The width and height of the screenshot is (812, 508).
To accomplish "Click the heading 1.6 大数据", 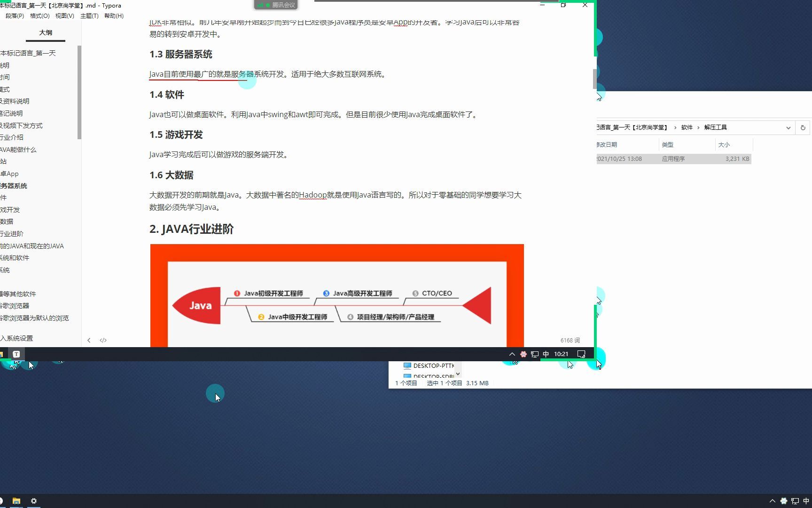I will 172,175.
